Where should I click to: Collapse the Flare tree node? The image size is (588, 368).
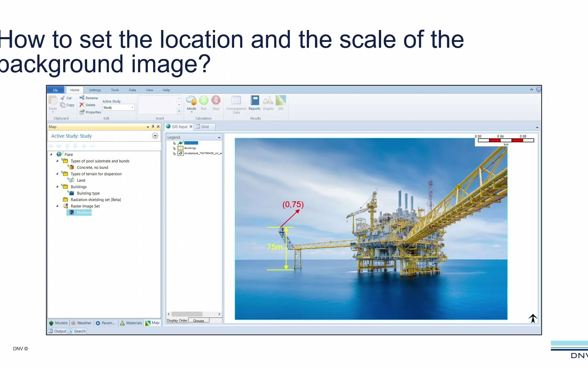coord(51,154)
